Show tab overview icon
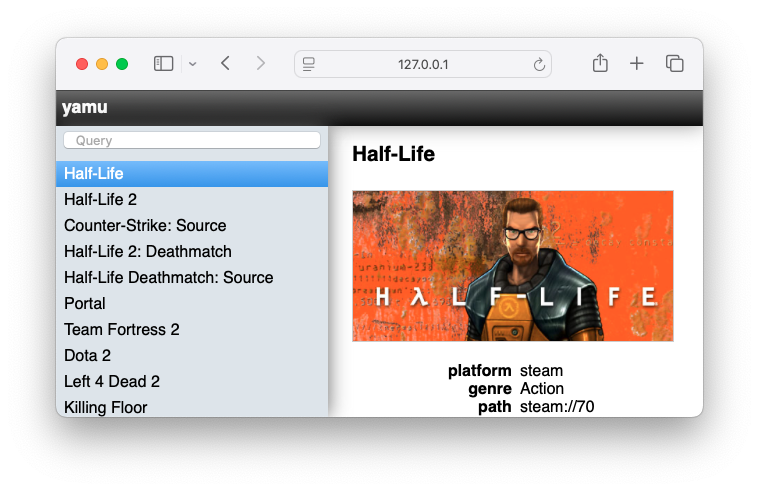The image size is (759, 491). point(675,63)
